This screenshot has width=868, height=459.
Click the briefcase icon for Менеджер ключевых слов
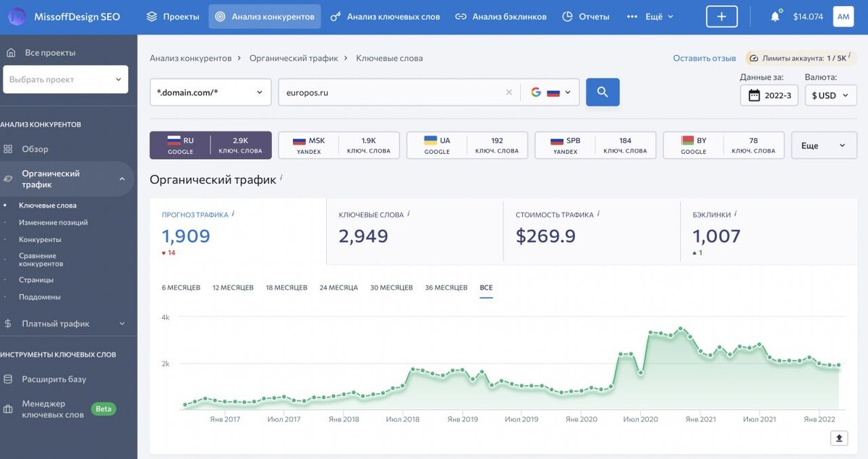click(x=8, y=408)
